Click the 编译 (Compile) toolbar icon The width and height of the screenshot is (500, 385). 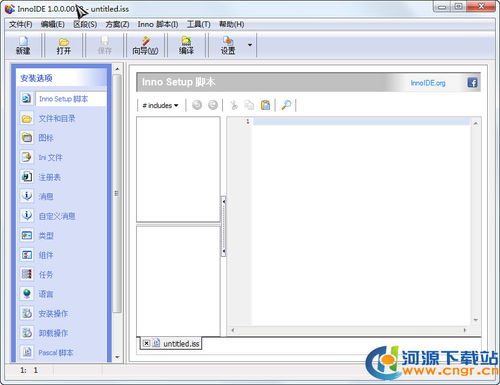point(186,46)
